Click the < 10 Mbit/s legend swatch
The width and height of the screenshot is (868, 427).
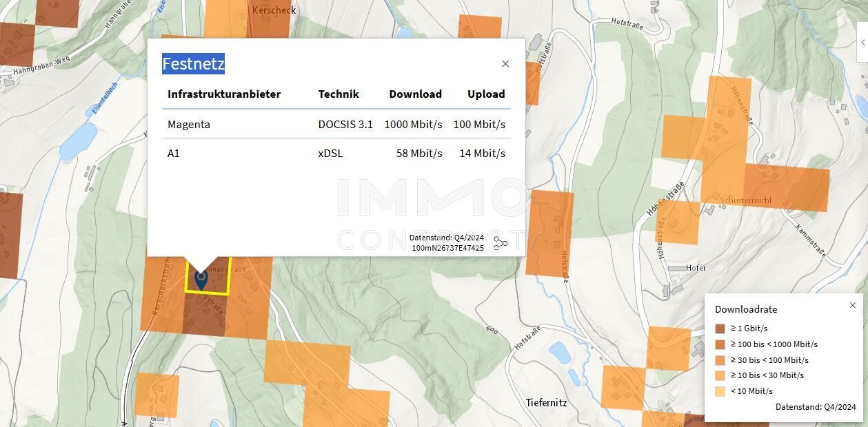(x=720, y=391)
